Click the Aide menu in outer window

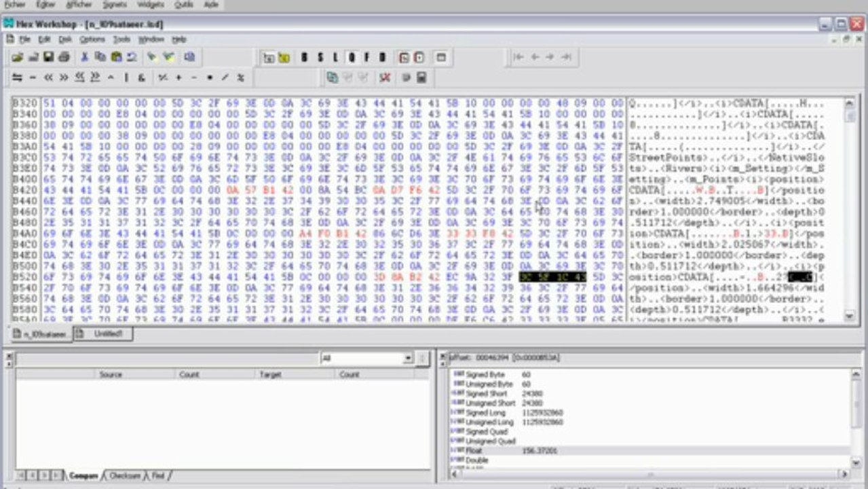(x=210, y=4)
